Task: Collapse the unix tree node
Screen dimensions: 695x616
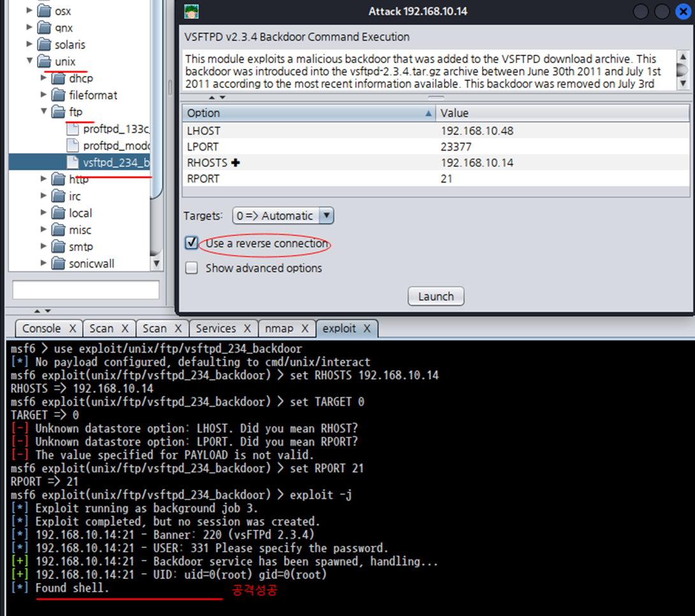Action: (x=29, y=61)
